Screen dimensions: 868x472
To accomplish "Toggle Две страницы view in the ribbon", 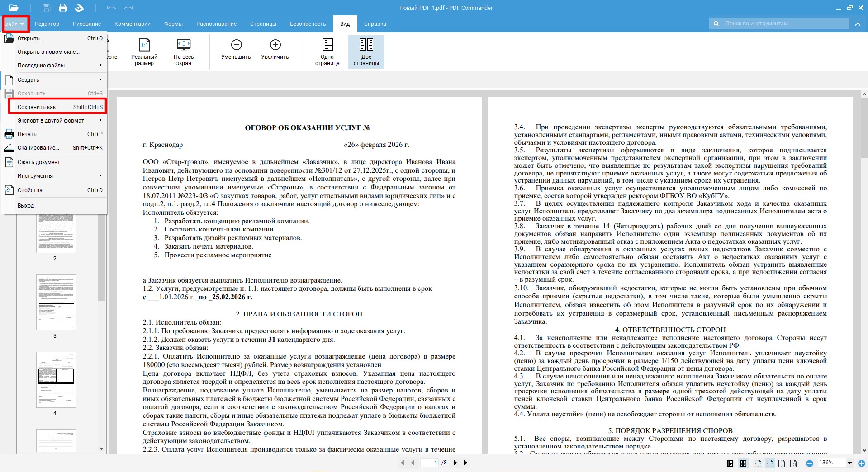I will 366,52.
